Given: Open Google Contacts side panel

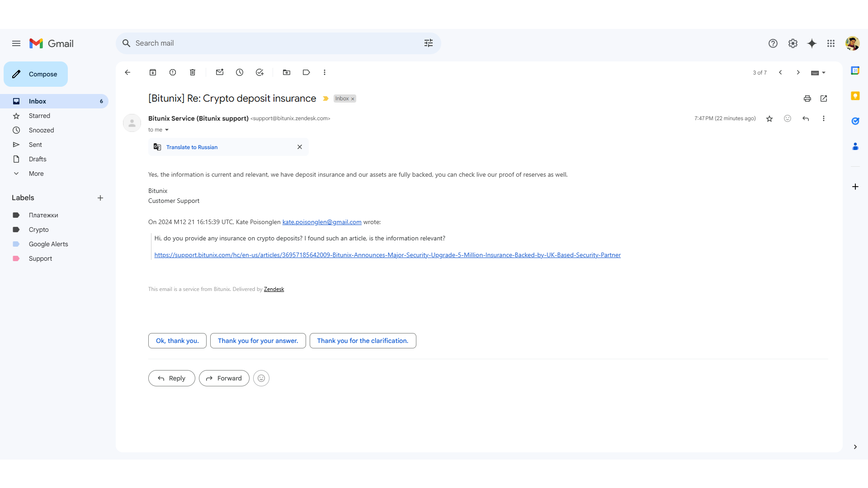Looking at the screenshot, I should click(855, 146).
